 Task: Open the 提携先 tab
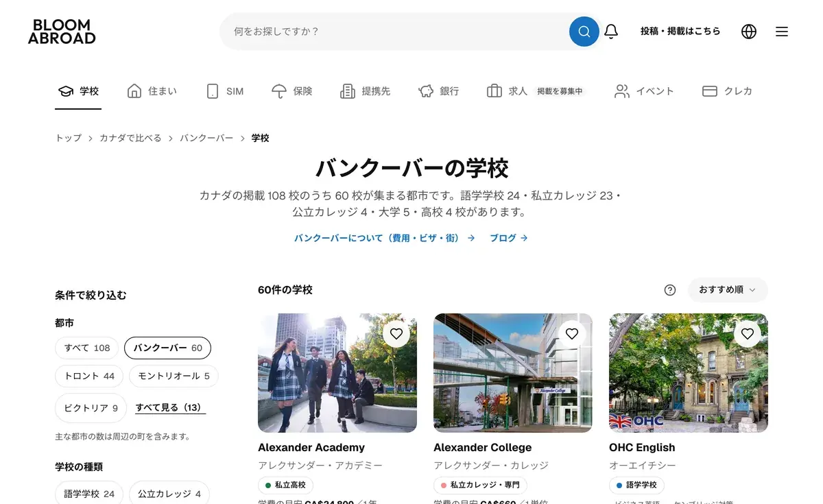tap(365, 91)
